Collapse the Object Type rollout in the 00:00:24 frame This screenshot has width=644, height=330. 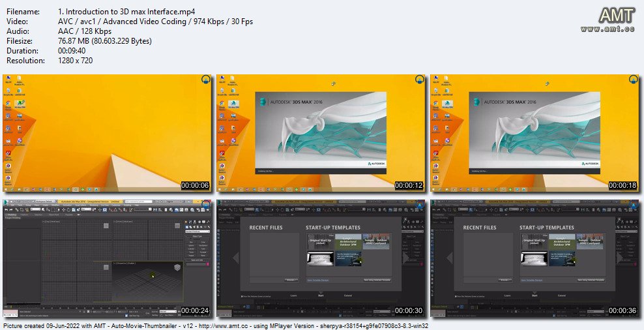tap(197, 236)
